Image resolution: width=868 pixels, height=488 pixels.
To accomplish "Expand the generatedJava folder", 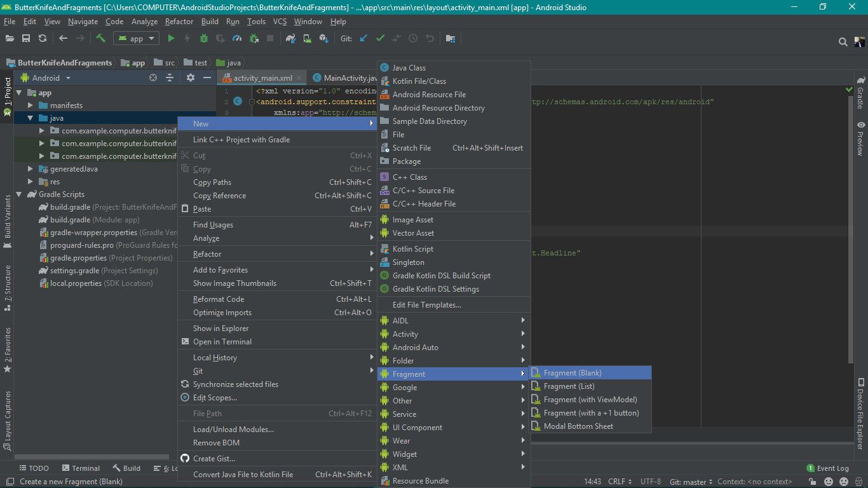I will coord(30,169).
